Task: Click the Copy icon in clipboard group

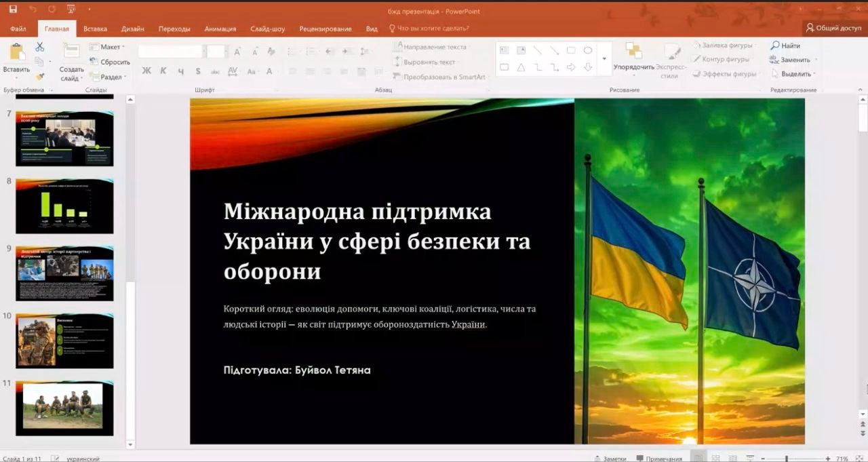Action: (x=39, y=62)
